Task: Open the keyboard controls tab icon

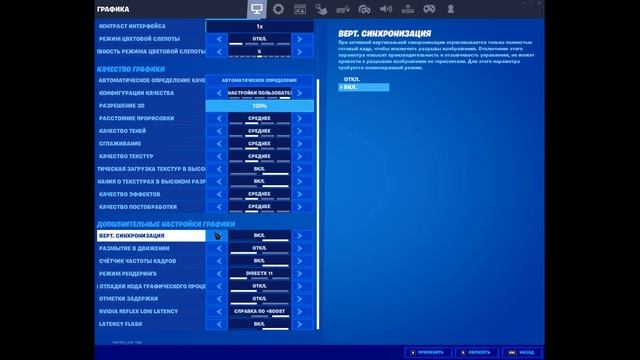Action: [x=343, y=9]
